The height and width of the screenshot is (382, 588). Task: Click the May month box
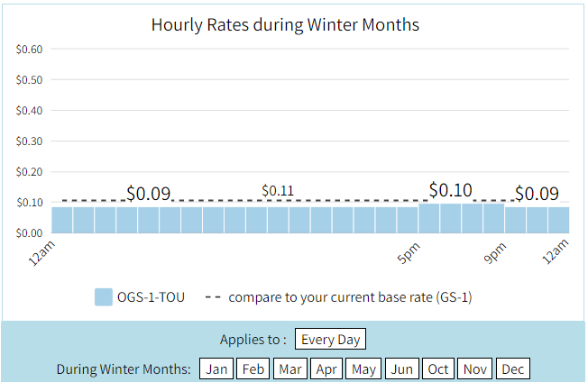(363, 368)
